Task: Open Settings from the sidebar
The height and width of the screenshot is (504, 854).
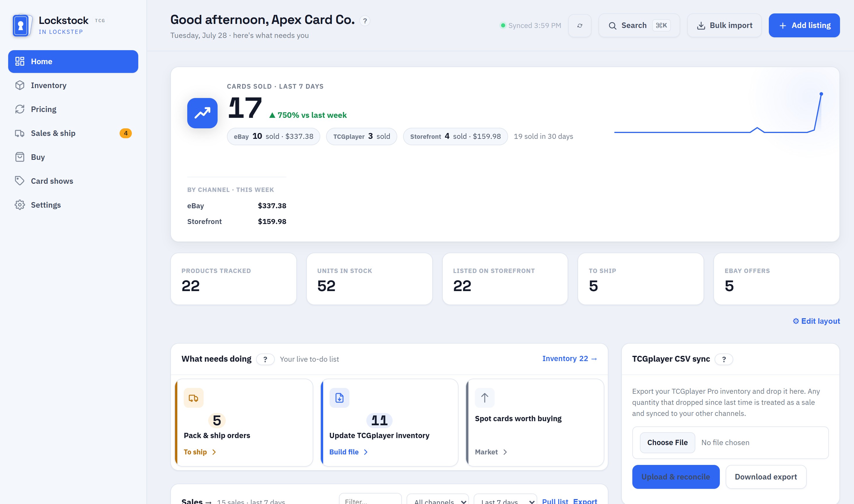Action: (x=73, y=205)
